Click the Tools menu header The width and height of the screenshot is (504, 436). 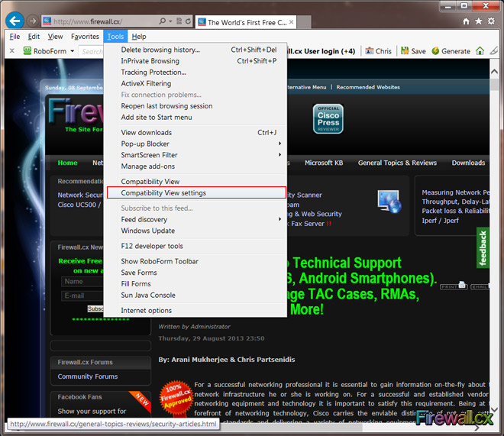pos(115,37)
